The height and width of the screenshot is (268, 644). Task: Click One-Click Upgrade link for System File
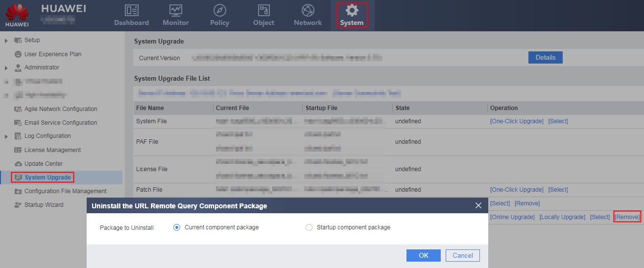[x=517, y=121]
